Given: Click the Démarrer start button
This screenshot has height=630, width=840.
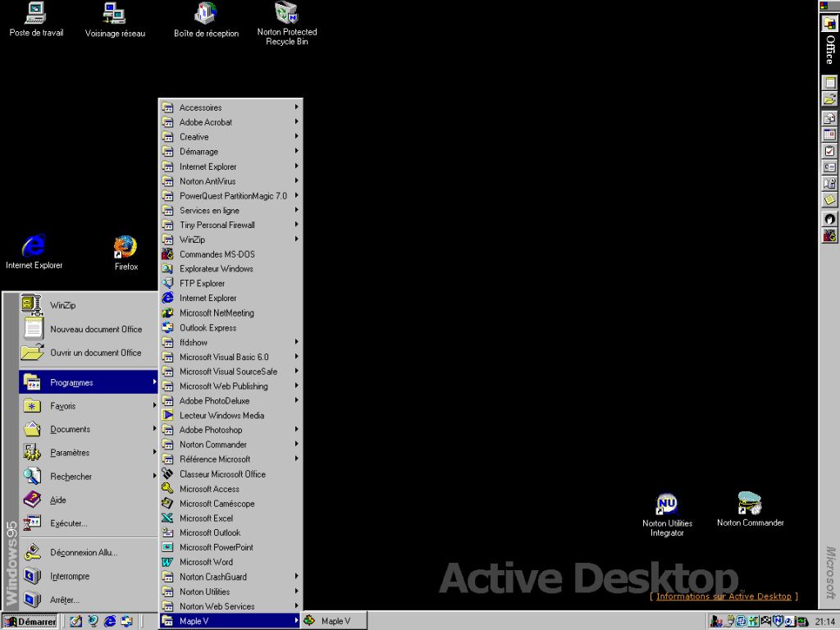Looking at the screenshot, I should 30,622.
